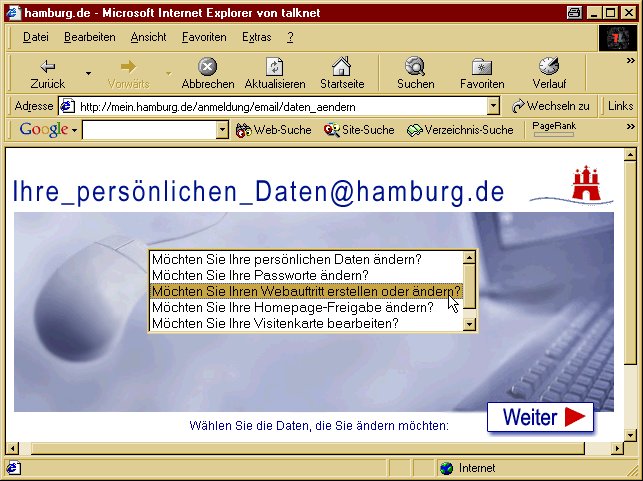Click in the Google toolbar search field
Image resolution: width=643 pixels, height=481 pixels.
(x=148, y=130)
